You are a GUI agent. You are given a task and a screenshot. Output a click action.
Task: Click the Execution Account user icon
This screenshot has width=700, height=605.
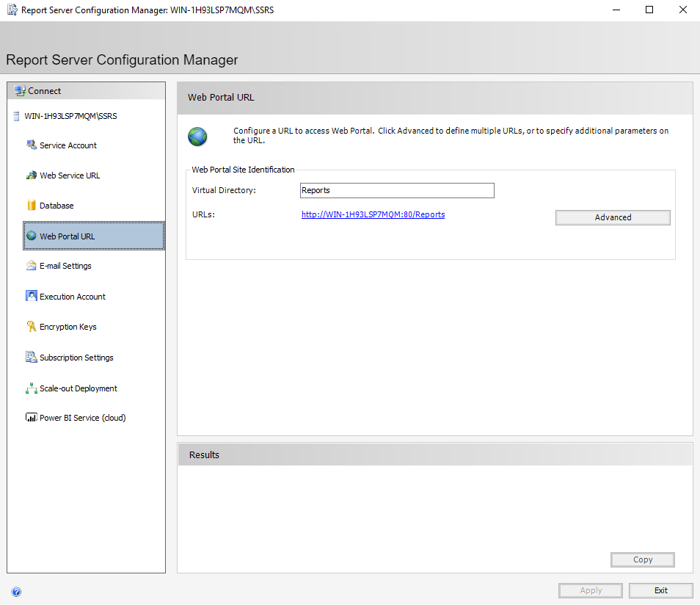pos(32,297)
